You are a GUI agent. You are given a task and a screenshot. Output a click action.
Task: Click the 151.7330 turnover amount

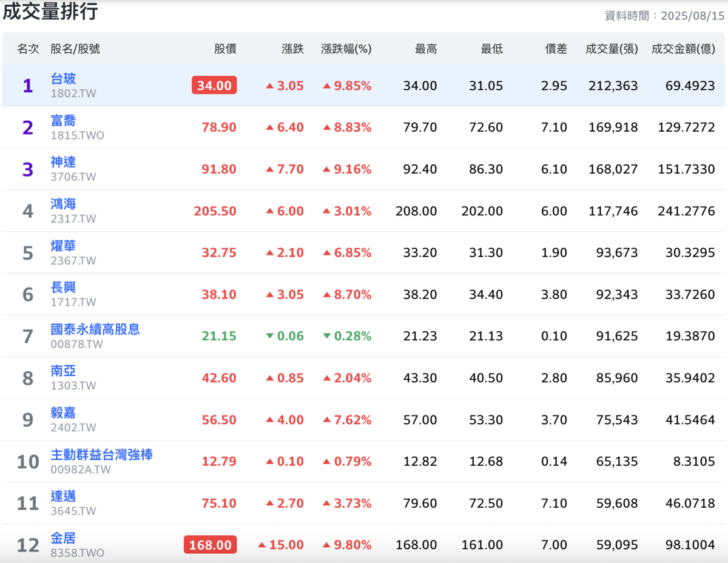tap(686, 169)
